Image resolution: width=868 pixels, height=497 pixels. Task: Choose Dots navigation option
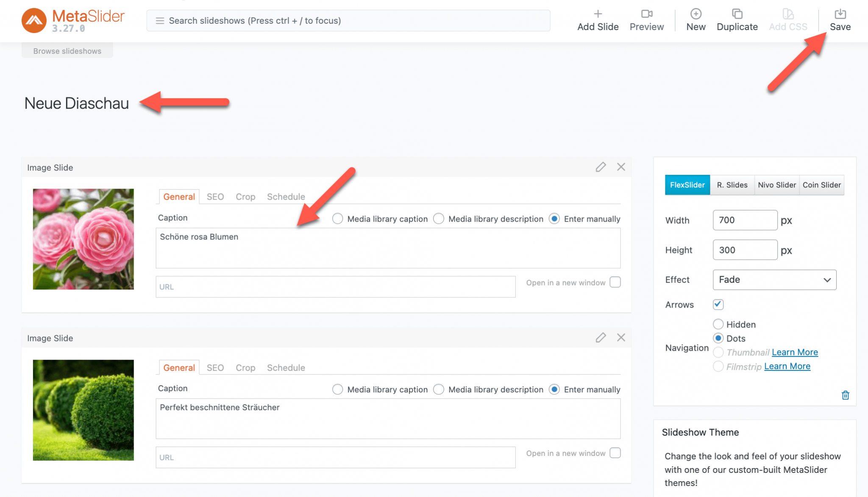[718, 338]
